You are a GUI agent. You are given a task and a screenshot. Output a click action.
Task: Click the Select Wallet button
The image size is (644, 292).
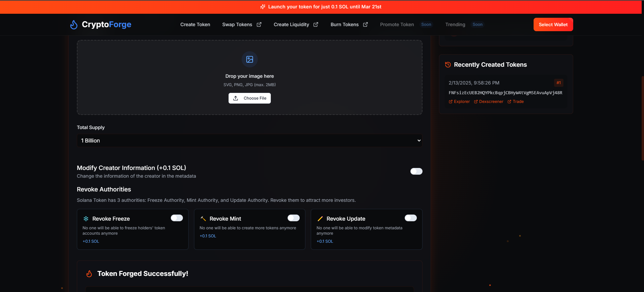tap(553, 24)
